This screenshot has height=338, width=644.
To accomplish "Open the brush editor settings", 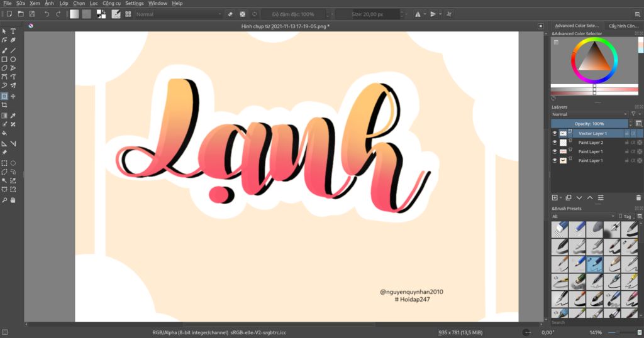I will (x=116, y=14).
